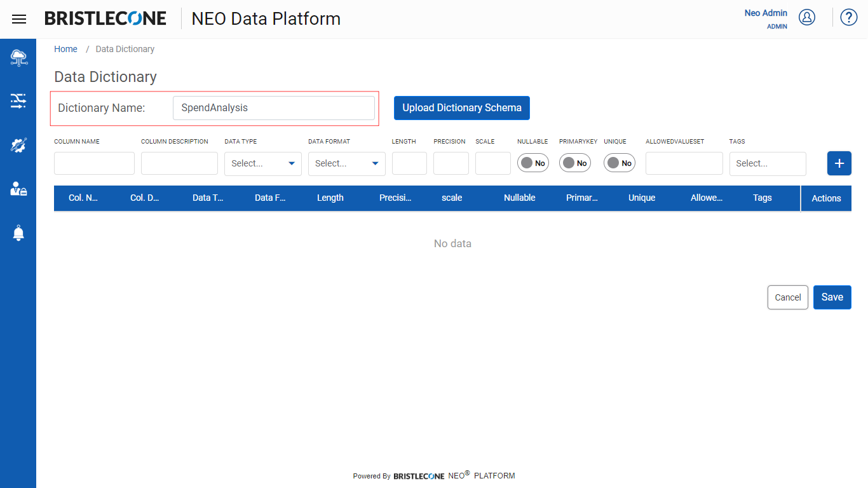This screenshot has height=488, width=868.
Task: Click the Scale input field
Action: point(493,163)
